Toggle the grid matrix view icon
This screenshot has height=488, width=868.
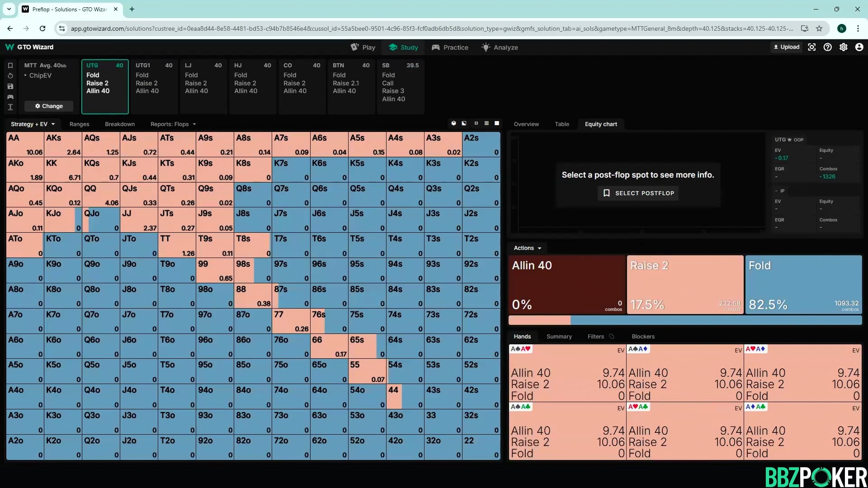486,123
